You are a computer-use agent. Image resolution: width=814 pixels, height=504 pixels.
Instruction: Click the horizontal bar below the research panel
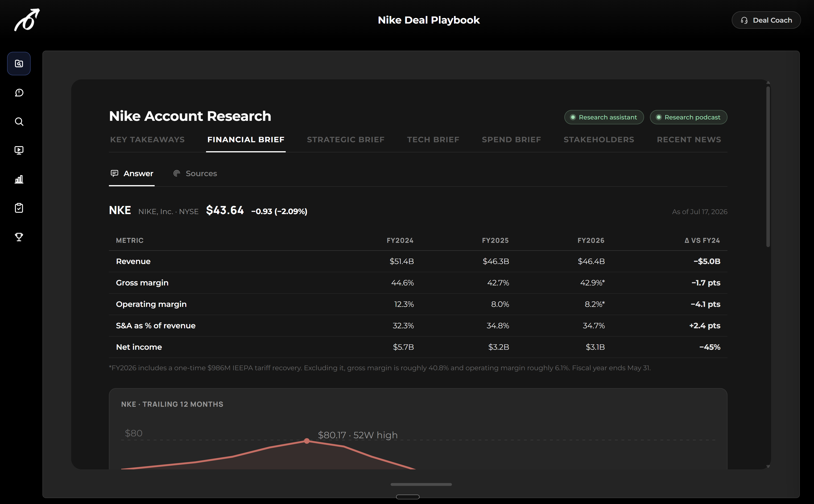tap(421, 484)
